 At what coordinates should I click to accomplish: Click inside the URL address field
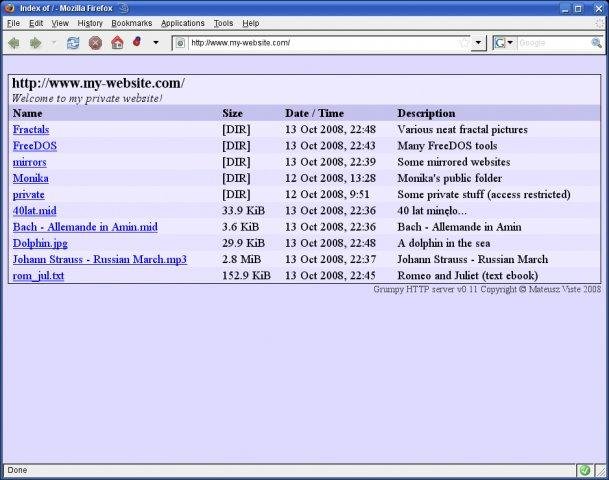click(320, 43)
